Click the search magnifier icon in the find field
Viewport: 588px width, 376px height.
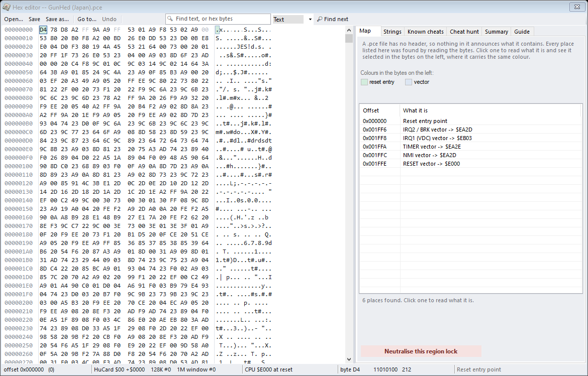pyautogui.click(x=170, y=19)
